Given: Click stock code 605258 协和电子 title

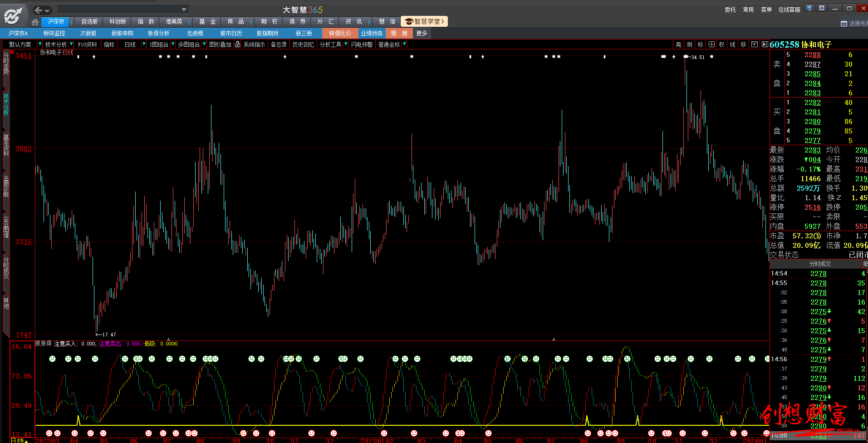Looking at the screenshot, I should (800, 44).
